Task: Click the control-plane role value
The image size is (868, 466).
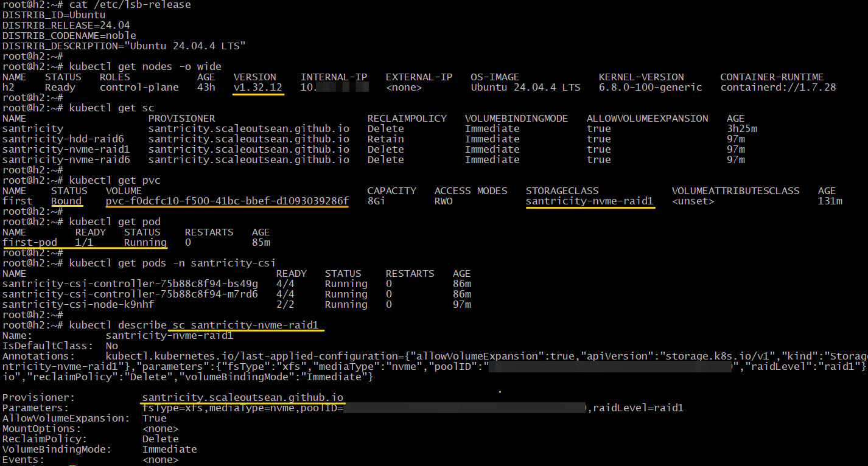Action: tap(139, 88)
